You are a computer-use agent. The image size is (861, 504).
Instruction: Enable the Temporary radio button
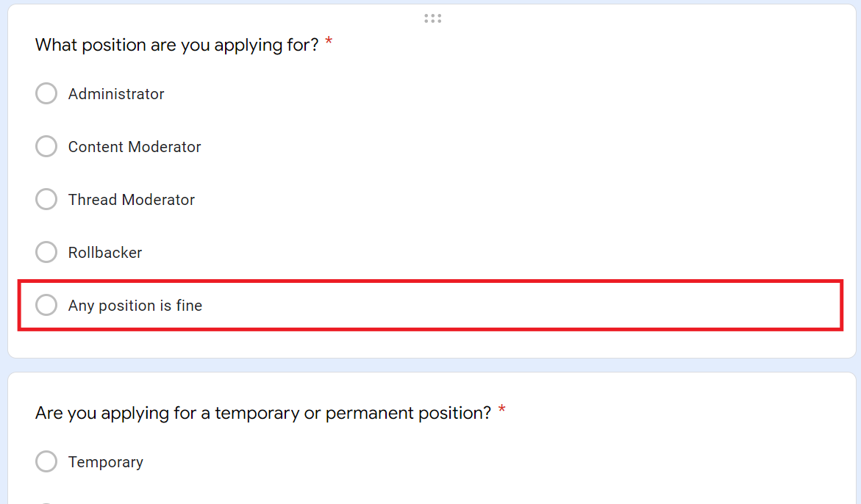46,462
